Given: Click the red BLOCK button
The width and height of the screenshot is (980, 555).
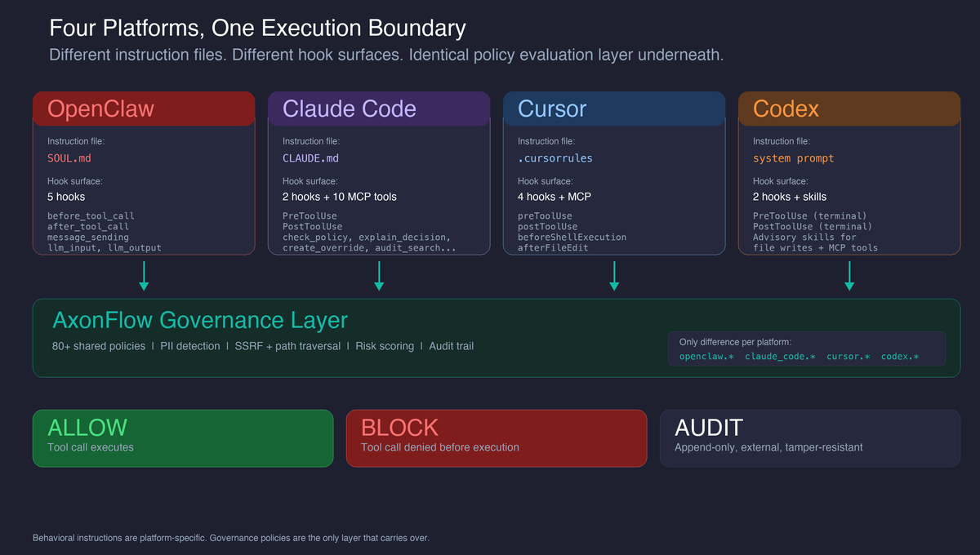Looking at the screenshot, I should [x=496, y=437].
